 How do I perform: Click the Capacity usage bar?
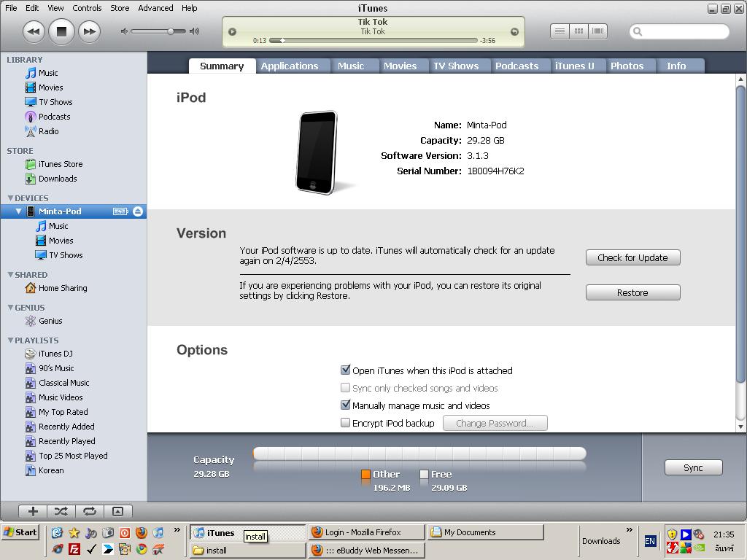coord(419,454)
